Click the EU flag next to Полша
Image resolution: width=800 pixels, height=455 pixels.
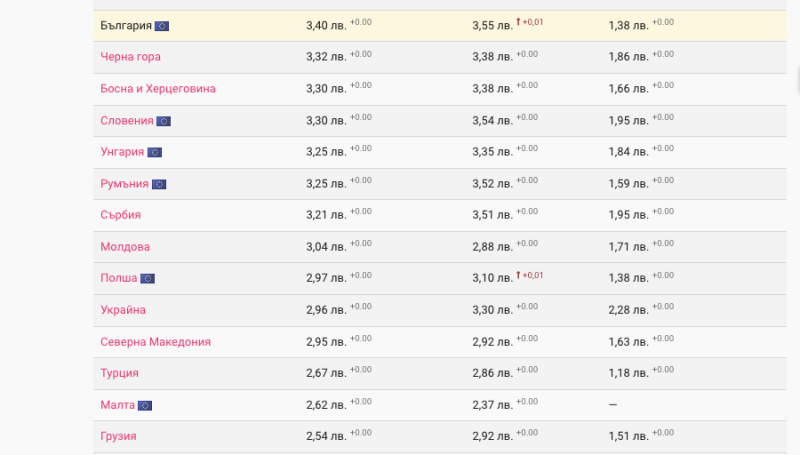147,278
